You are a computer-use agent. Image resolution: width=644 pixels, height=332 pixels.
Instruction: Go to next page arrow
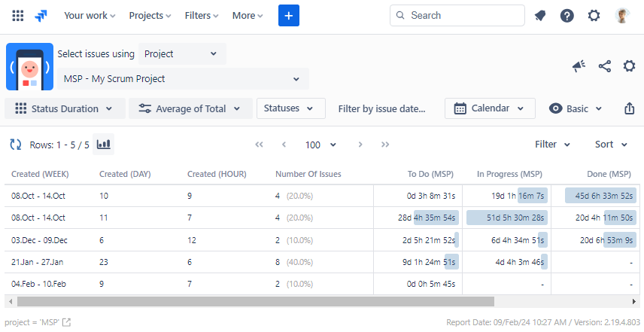[x=360, y=145]
